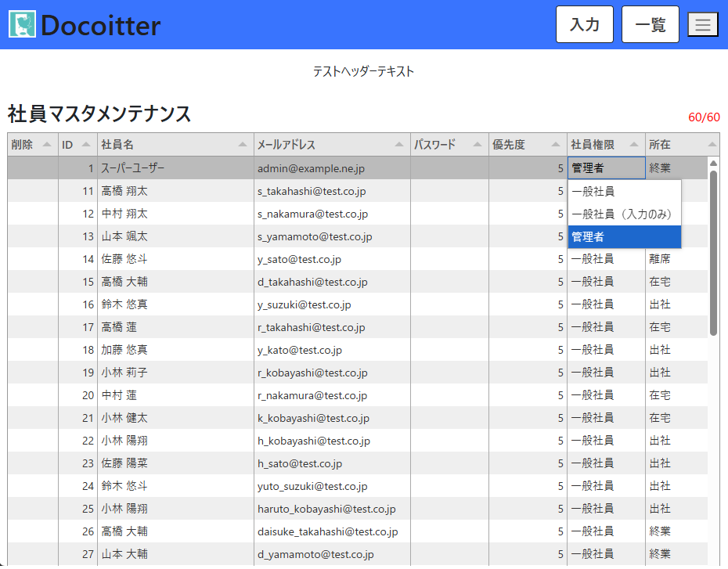Viewport: 728px width, 569px height.
Task: Click the table's vertical scrollbar thumb
Action: [x=713, y=250]
